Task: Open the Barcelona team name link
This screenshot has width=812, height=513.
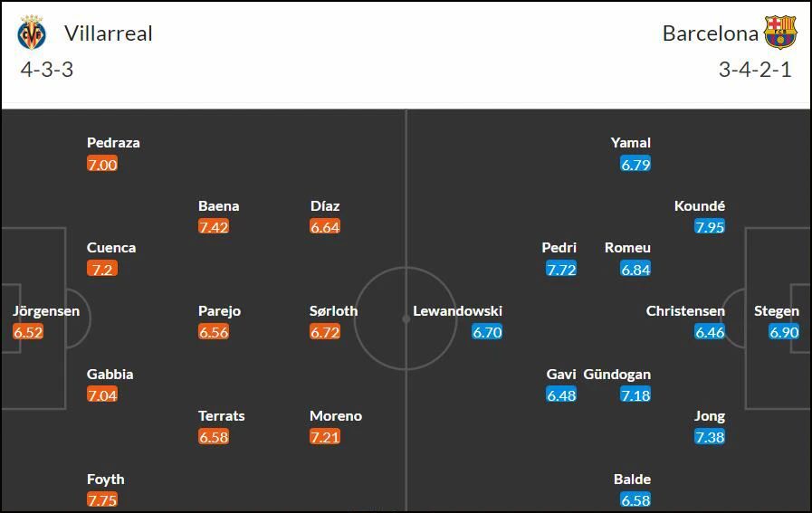Action: 710,33
